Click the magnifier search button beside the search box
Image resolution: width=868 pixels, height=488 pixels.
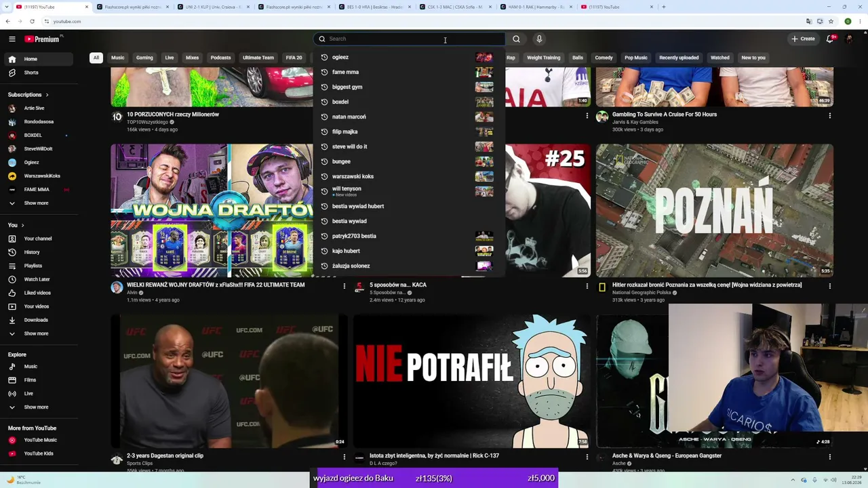516,39
